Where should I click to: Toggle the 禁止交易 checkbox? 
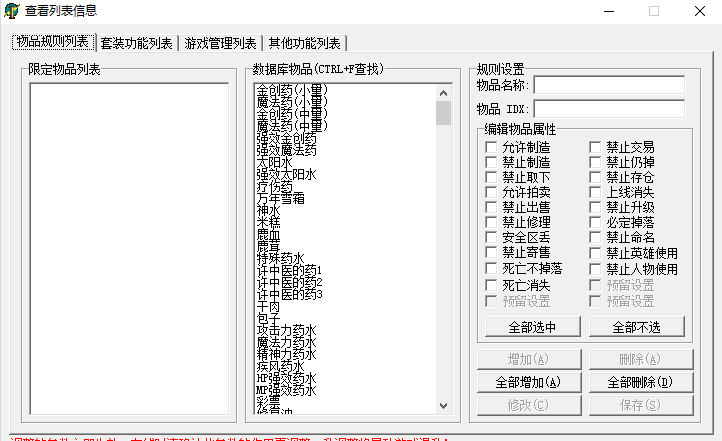(595, 147)
